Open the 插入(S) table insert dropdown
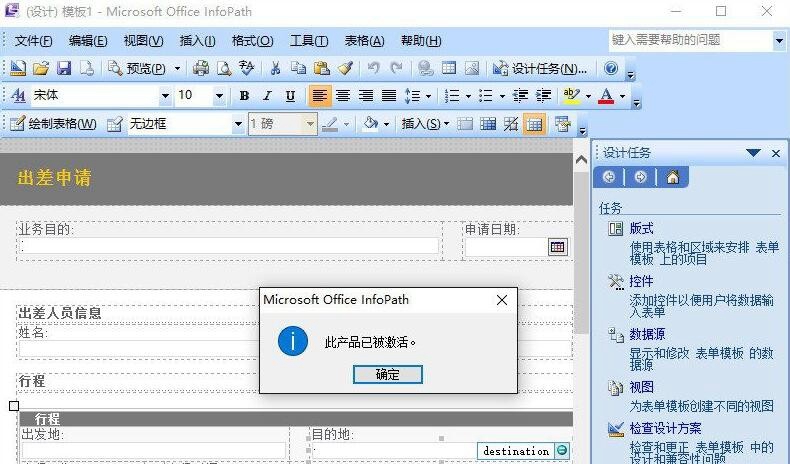The height and width of the screenshot is (464, 790). [425, 124]
